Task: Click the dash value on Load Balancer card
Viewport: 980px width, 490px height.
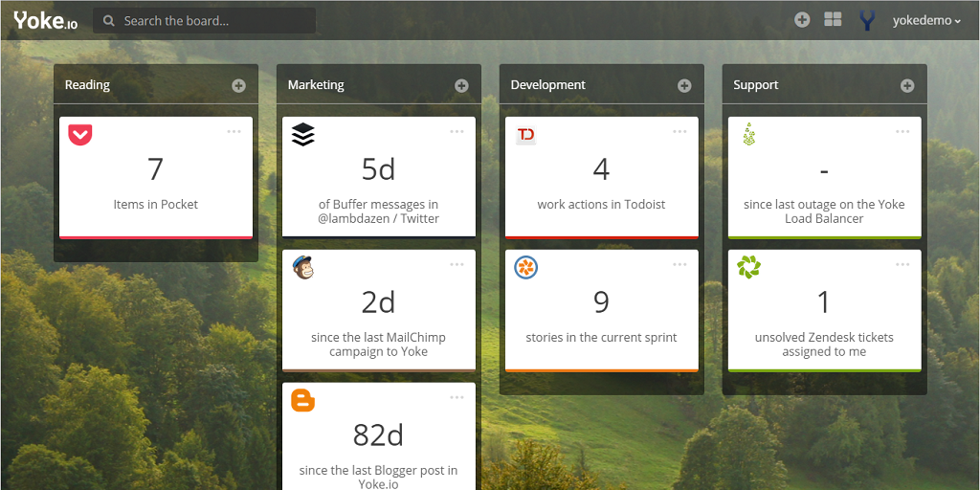Action: tap(824, 170)
